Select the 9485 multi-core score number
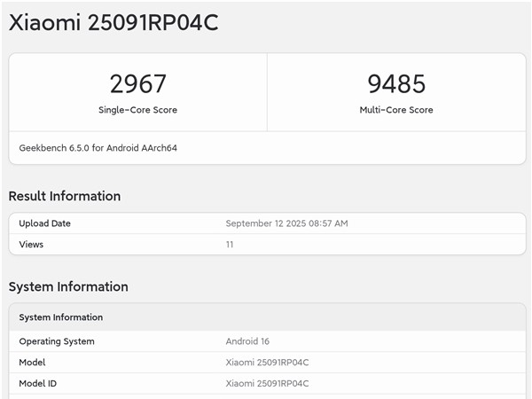Viewport: 532px width, 399px height. click(x=396, y=84)
